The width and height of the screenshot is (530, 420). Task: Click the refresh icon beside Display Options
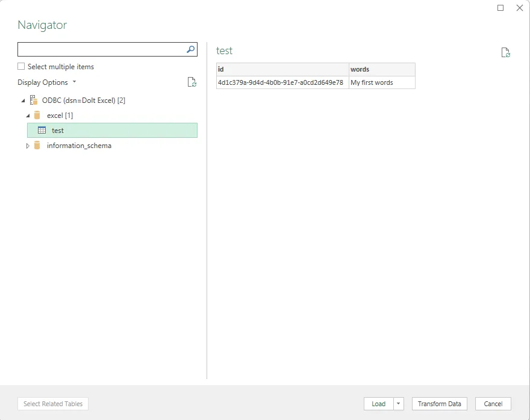tap(192, 82)
